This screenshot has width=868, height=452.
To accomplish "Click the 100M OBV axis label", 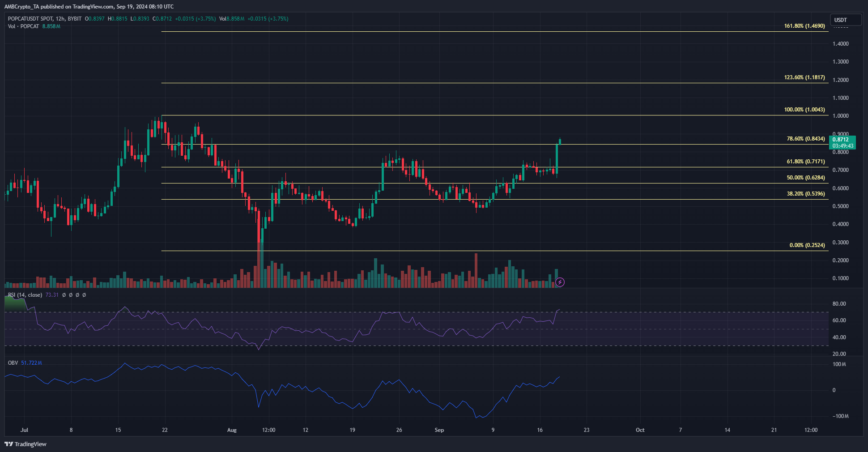I will (839, 364).
